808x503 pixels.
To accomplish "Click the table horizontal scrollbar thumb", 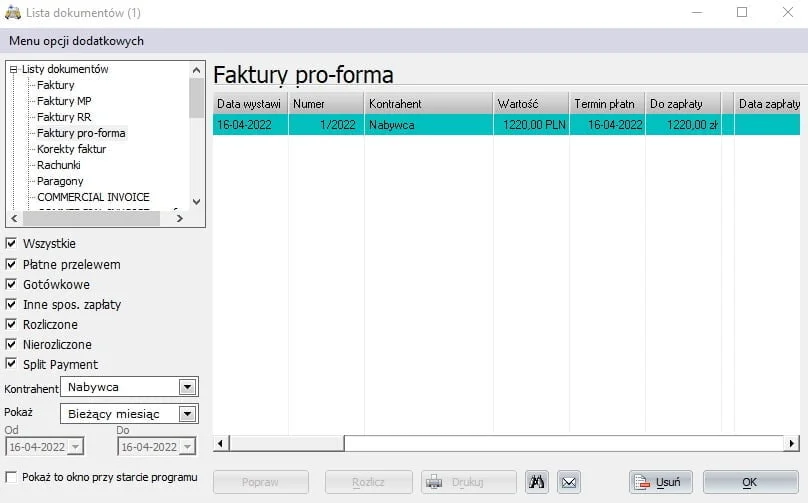I will click(287, 443).
